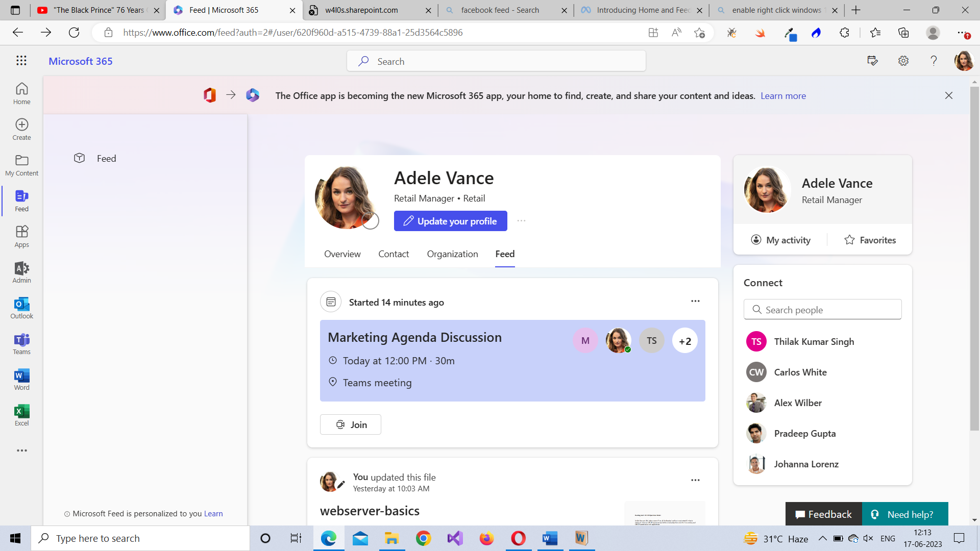Dismiss the Office app banner
Image resolution: width=980 pixels, height=551 pixels.
948,95
